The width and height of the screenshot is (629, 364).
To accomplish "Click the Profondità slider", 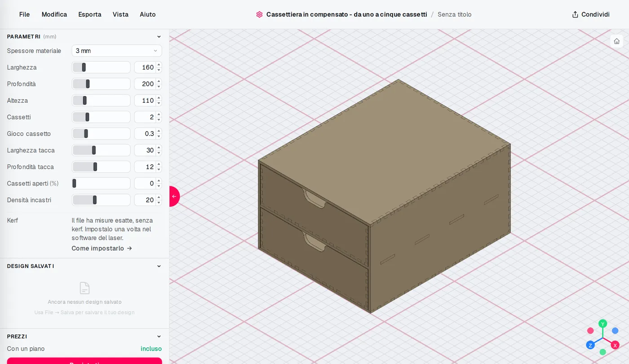I will pyautogui.click(x=101, y=84).
